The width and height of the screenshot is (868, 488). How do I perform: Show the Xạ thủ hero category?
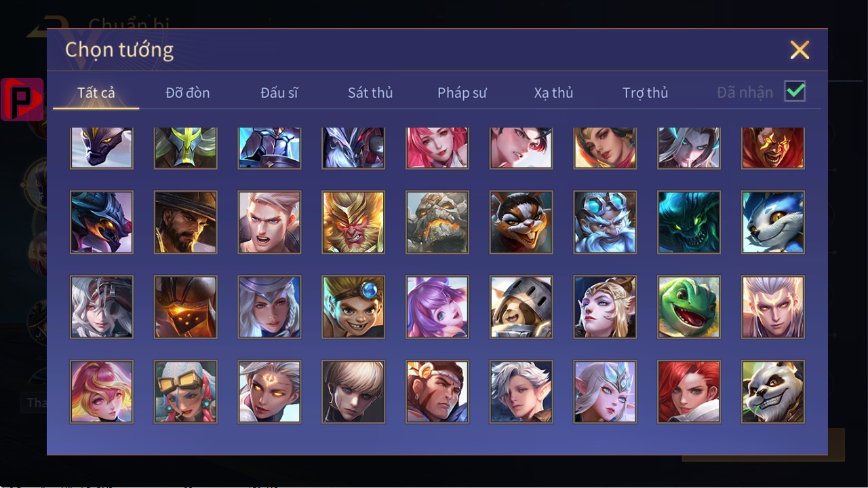[x=553, y=92]
